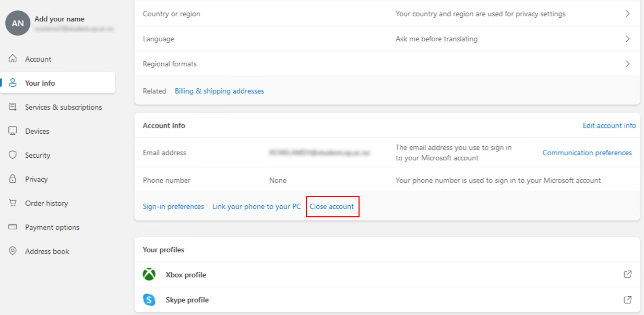This screenshot has width=644, height=315.
Task: Click the Services & subscriptions icon
Action: [13, 107]
